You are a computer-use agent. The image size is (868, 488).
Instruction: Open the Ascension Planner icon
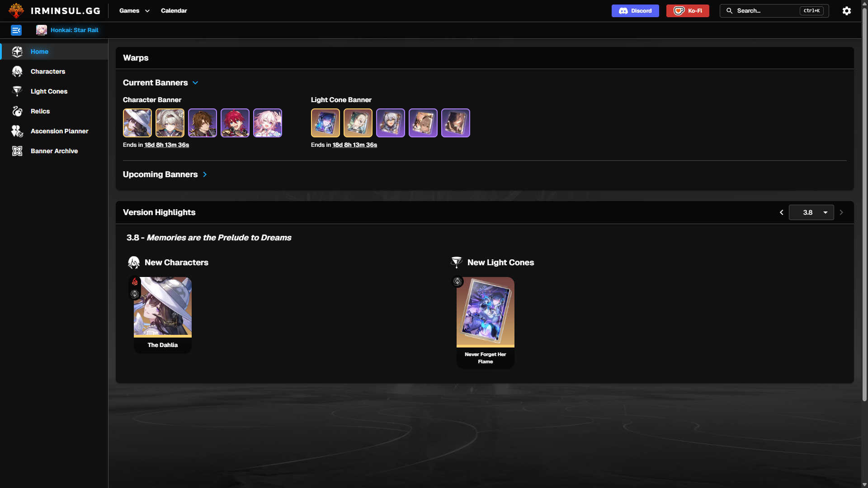click(x=17, y=131)
